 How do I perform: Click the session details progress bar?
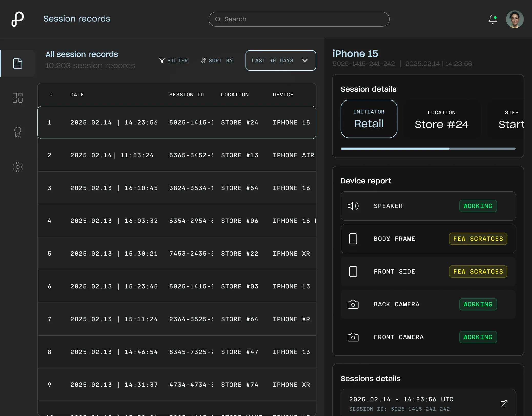(x=428, y=149)
